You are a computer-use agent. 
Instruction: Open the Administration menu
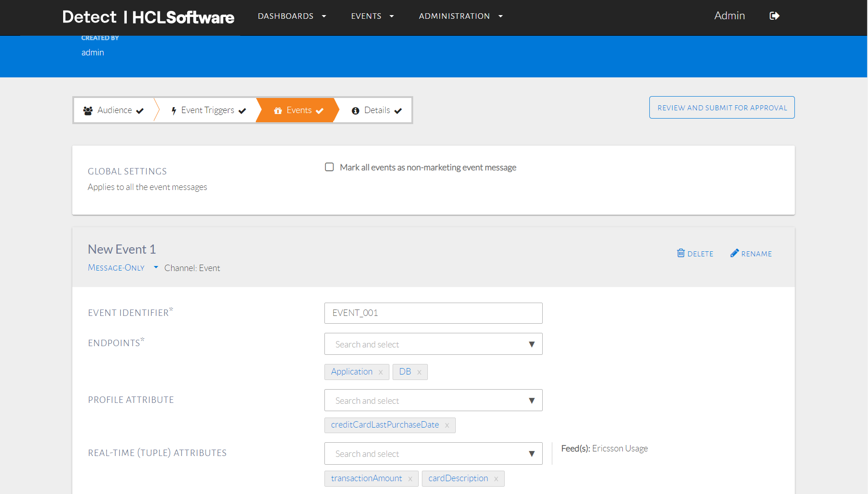click(x=461, y=16)
